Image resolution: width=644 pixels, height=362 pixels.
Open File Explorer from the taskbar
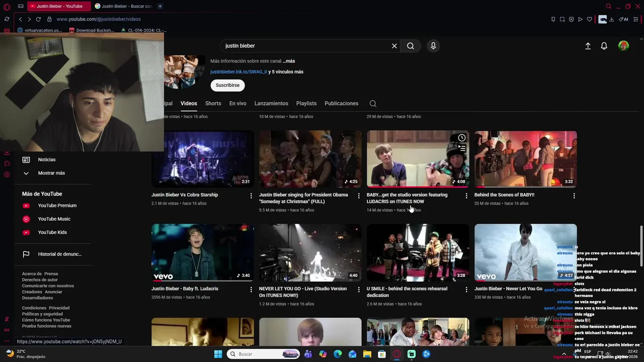coord(367,354)
